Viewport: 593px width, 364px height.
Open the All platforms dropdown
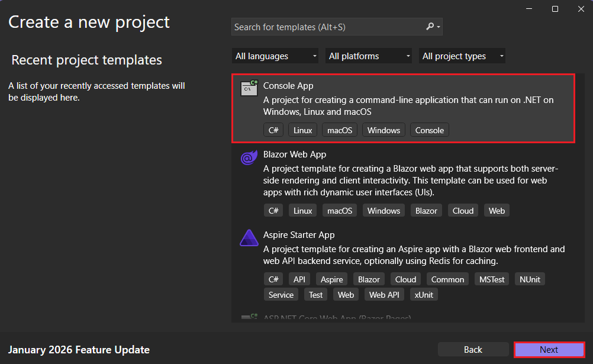tap(368, 56)
